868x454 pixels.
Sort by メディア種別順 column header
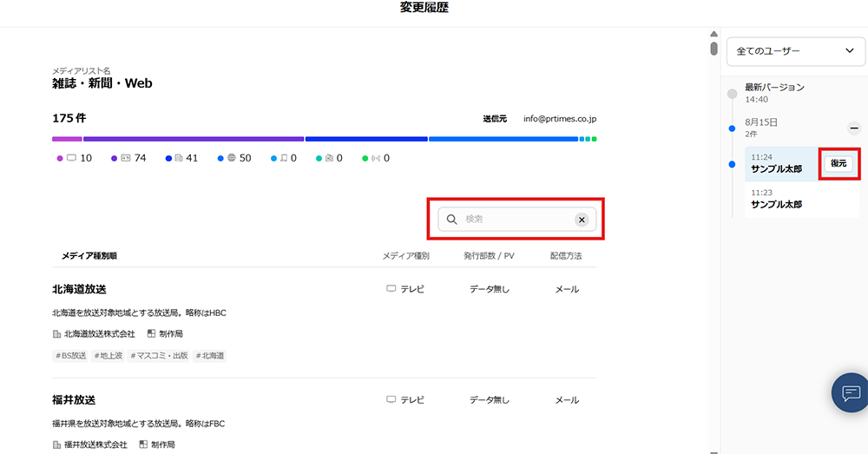[x=89, y=256]
